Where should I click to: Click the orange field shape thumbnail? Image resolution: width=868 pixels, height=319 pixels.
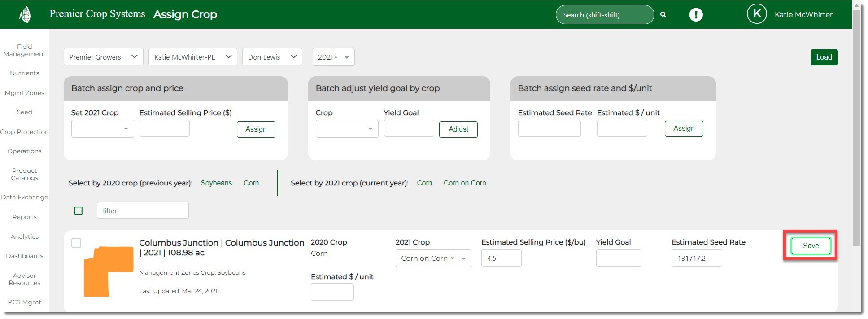tap(109, 271)
